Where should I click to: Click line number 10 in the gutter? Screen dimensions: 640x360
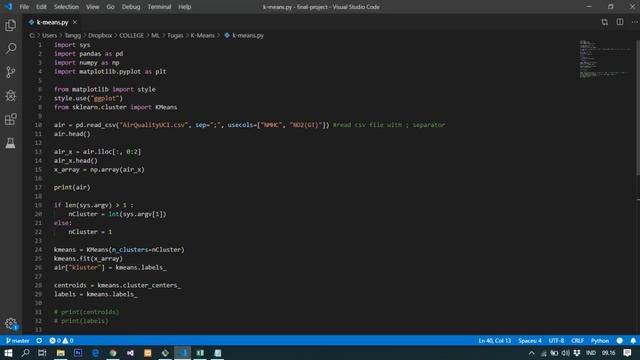click(x=38, y=125)
